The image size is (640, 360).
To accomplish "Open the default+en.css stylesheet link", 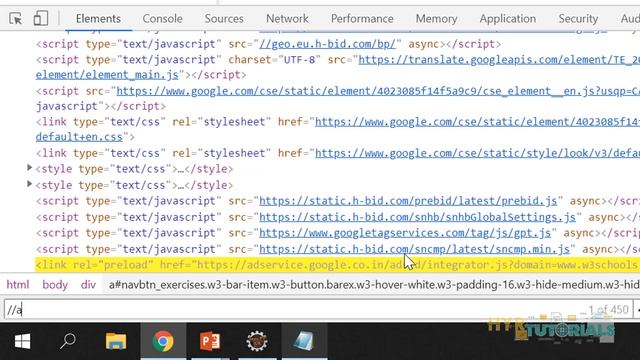I will (79, 137).
